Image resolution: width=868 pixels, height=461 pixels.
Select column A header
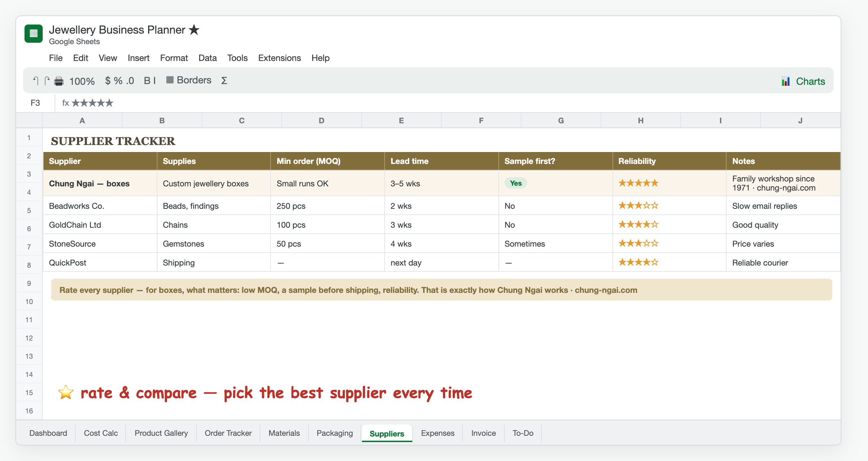[x=82, y=121]
